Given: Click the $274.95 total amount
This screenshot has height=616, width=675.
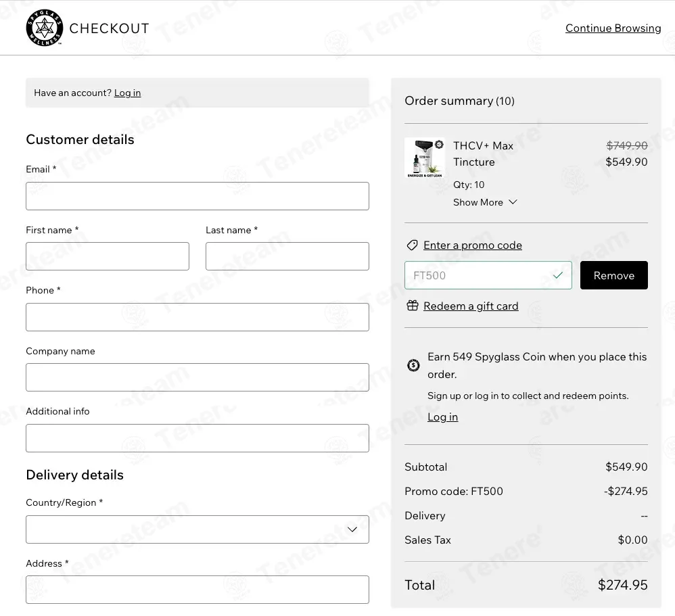Looking at the screenshot, I should [622, 585].
